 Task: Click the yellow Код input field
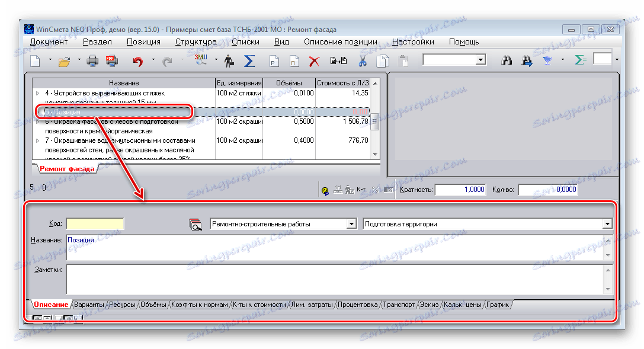coord(95,224)
